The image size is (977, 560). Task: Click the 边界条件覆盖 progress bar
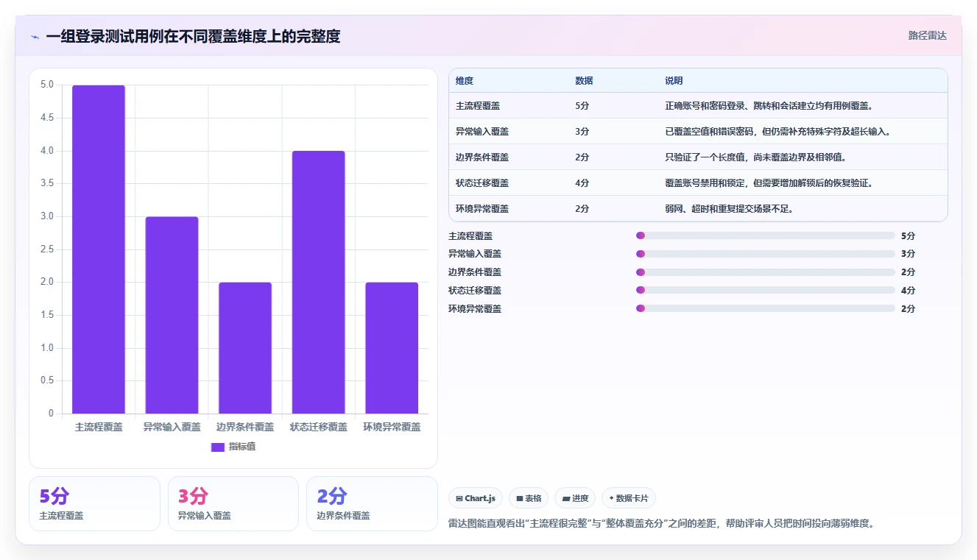point(766,272)
